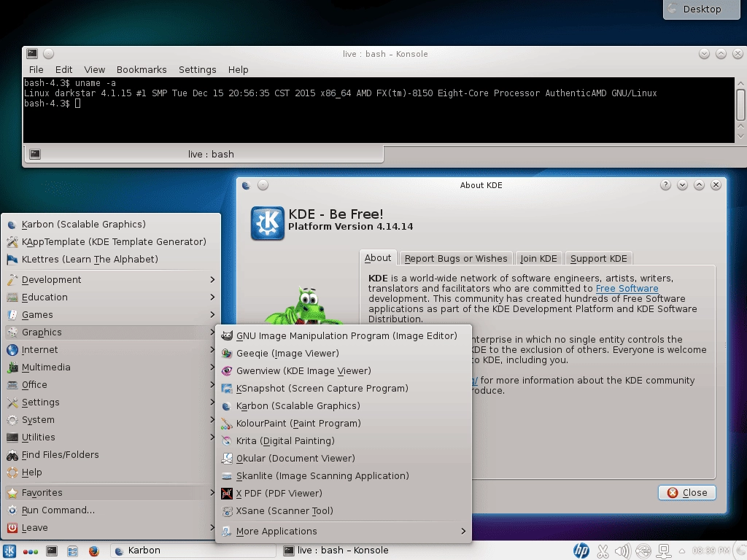Open Krita digital painting
The height and width of the screenshot is (560, 747).
pos(343,441)
